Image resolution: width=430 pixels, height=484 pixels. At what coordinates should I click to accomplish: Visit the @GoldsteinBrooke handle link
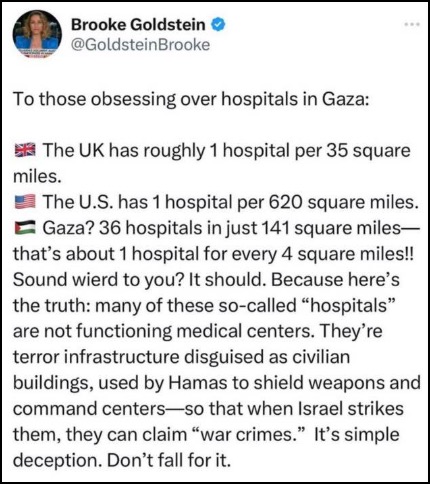[x=140, y=45]
